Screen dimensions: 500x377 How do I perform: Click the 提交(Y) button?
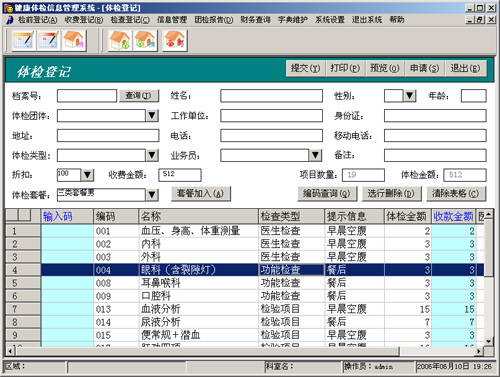pos(305,68)
